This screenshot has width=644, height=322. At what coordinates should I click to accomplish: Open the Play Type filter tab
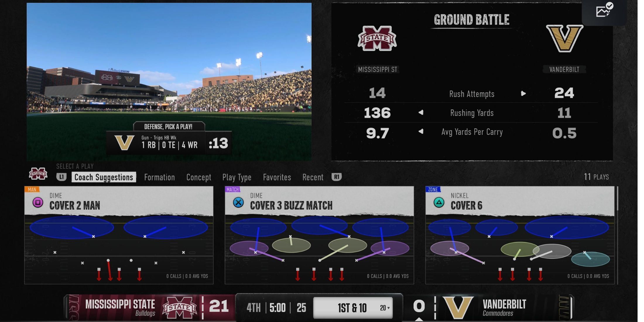pos(237,177)
